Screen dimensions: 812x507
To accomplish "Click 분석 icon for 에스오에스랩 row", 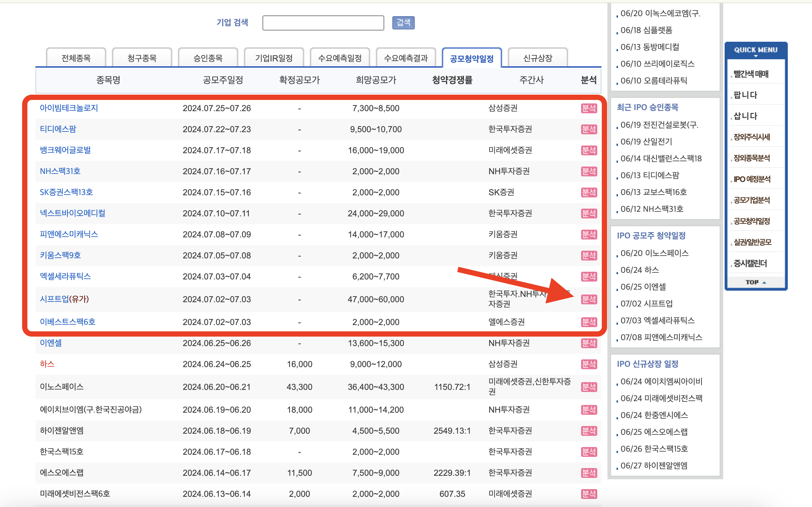I will click(588, 473).
